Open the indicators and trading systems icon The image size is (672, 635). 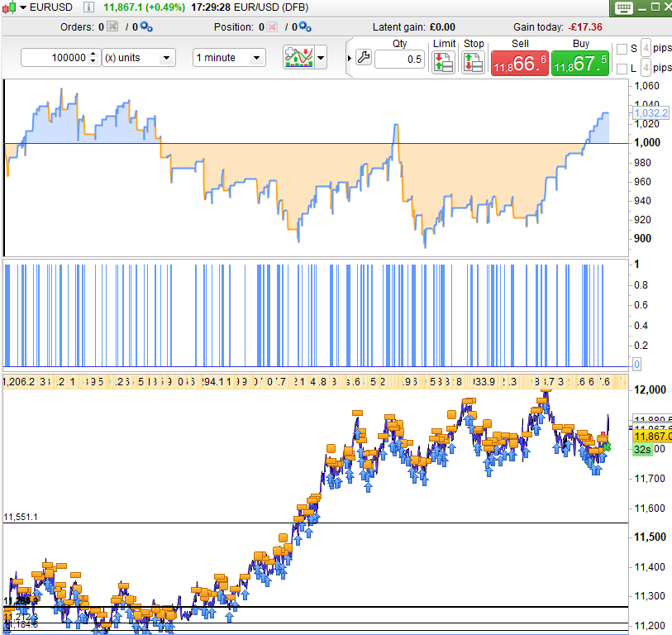pos(298,57)
